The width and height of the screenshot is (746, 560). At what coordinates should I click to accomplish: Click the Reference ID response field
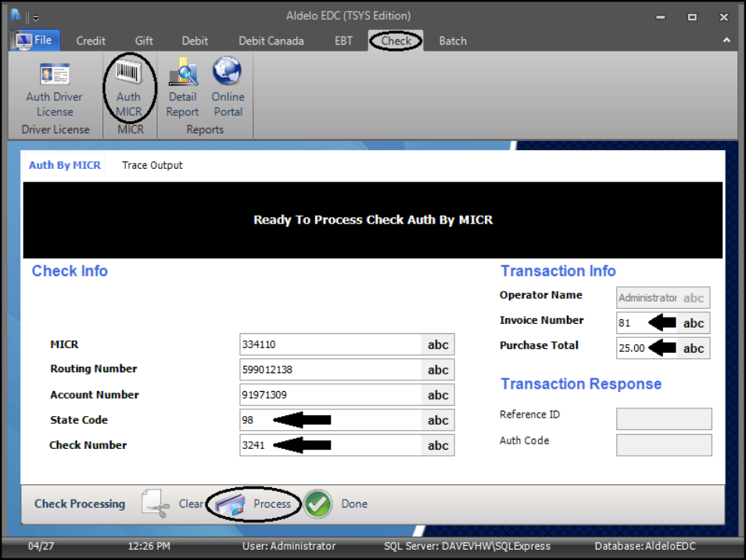pos(664,418)
